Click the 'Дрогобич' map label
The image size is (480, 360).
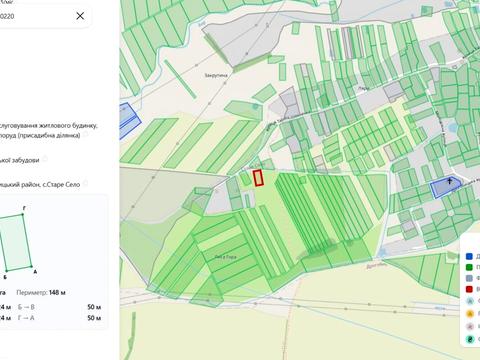pyautogui.click(x=377, y=265)
